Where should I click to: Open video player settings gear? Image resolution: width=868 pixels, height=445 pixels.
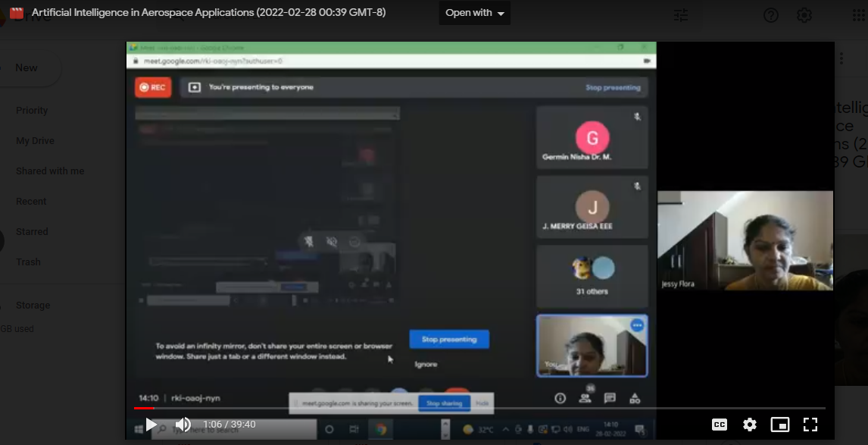point(750,425)
